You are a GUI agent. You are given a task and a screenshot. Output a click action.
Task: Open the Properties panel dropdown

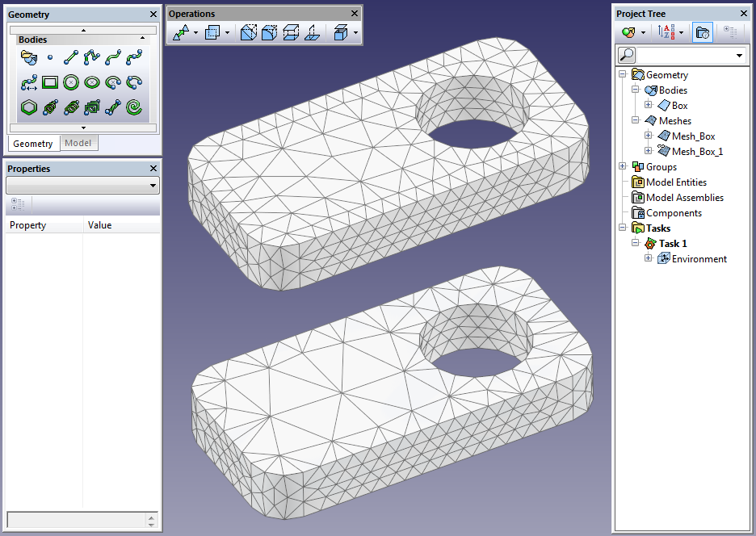153,186
